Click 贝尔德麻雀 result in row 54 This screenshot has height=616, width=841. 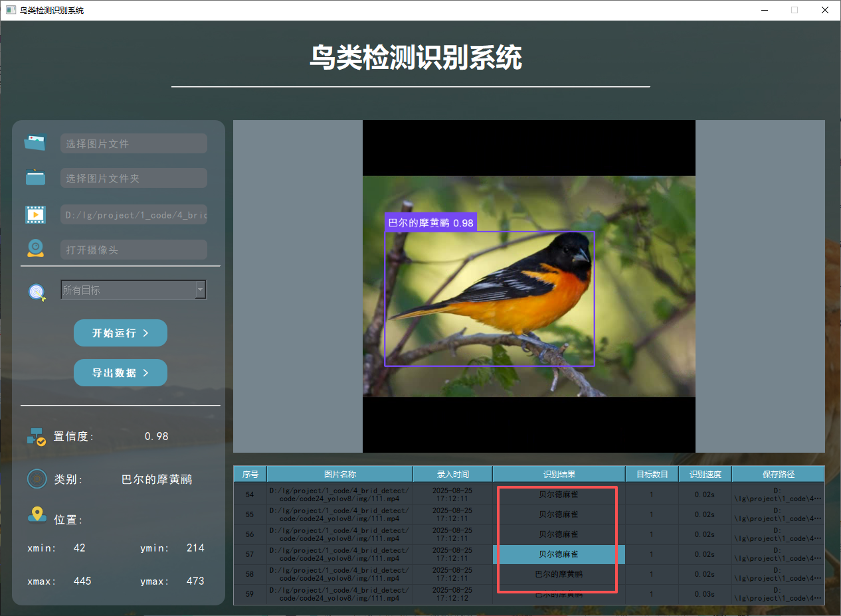[559, 495]
